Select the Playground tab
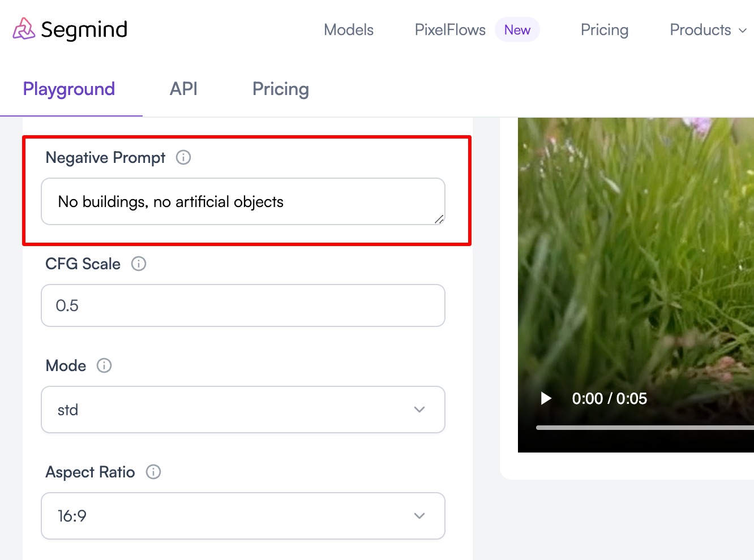Image resolution: width=754 pixels, height=560 pixels. pos(69,89)
